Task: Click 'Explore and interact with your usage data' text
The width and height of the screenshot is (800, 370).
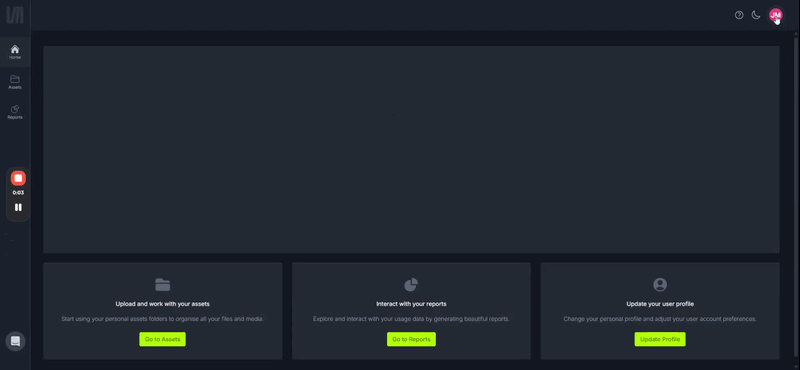Action: tap(411, 319)
